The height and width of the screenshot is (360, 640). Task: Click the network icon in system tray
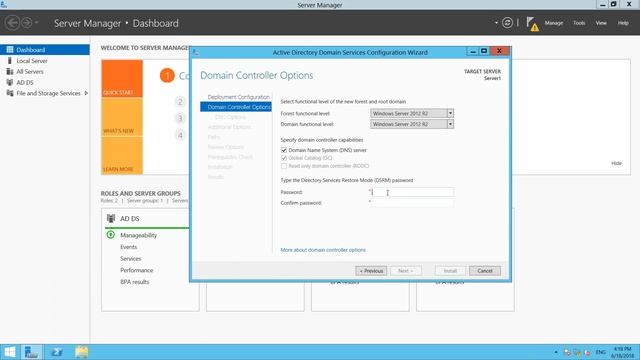tap(577, 352)
